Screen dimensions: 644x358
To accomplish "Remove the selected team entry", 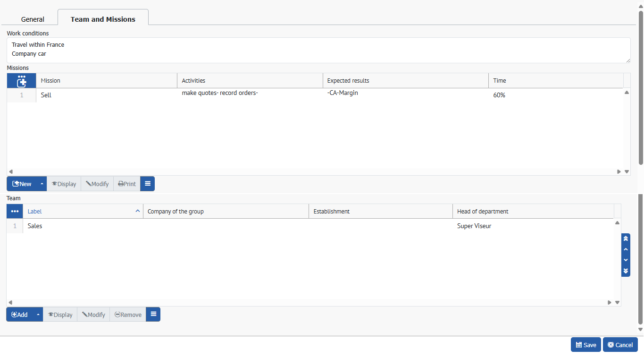I will (128, 315).
